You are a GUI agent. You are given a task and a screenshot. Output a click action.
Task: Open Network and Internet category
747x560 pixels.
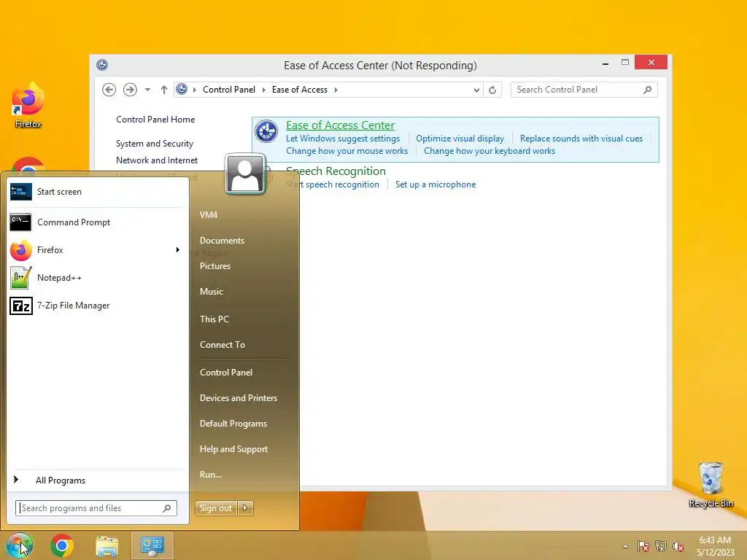point(157,160)
